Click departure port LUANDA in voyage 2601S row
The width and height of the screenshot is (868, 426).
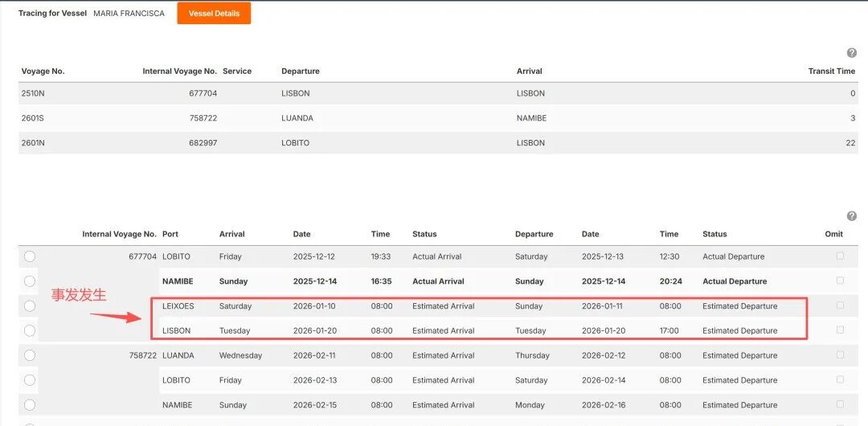pyautogui.click(x=297, y=118)
